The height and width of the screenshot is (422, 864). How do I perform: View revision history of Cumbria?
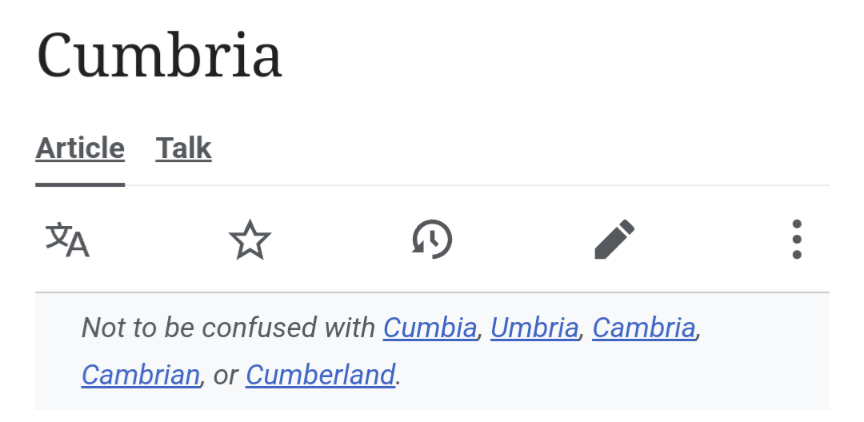[x=432, y=240]
